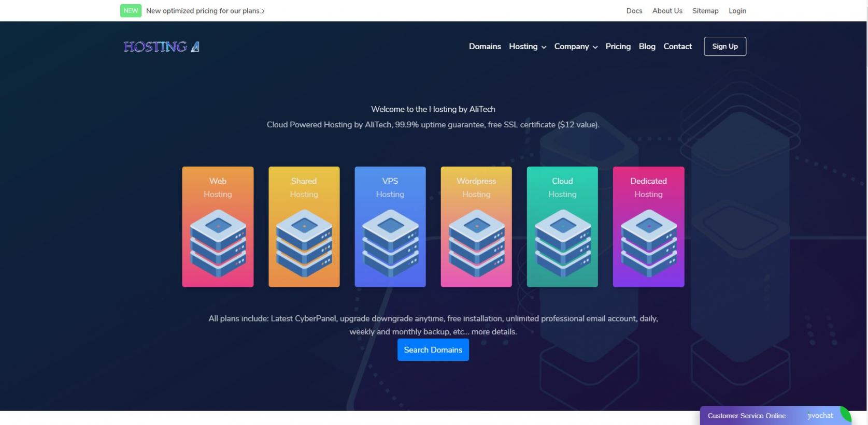Click the Hosting A logo
Screen dimensions: 868x425
click(x=161, y=47)
